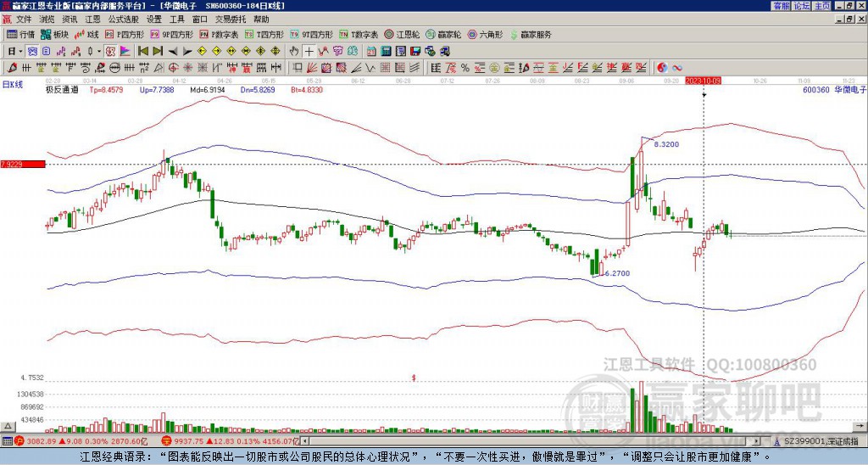Screen dimensions: 868x465
Task: Open the 浏览 menu
Action: click(x=47, y=20)
